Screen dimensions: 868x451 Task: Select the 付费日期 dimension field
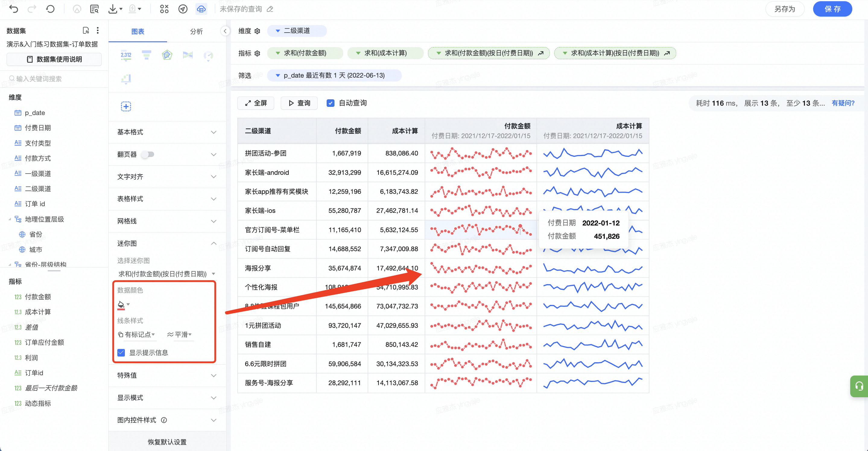pyautogui.click(x=38, y=127)
